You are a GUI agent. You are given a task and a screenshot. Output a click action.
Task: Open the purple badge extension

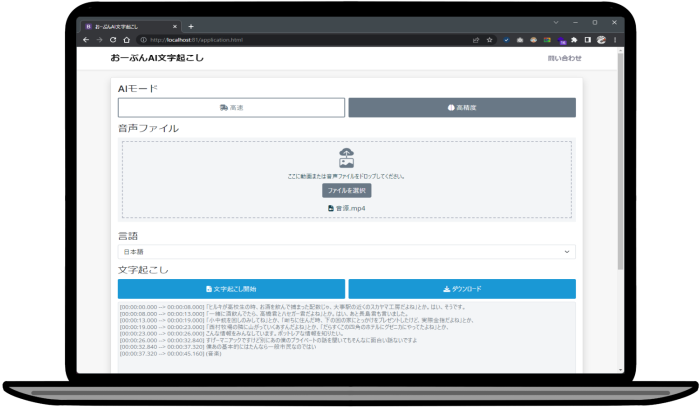coord(561,41)
